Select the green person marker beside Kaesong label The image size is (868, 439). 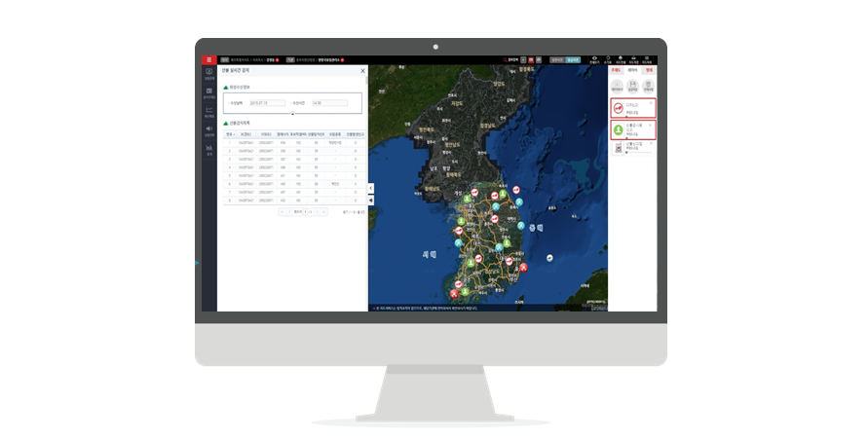click(x=468, y=199)
